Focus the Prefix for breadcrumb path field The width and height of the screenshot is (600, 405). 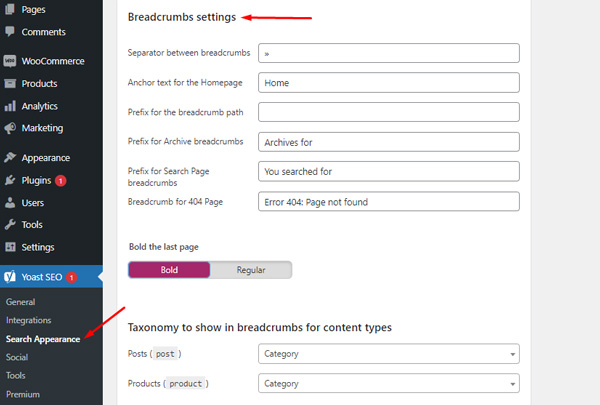pyautogui.click(x=389, y=112)
